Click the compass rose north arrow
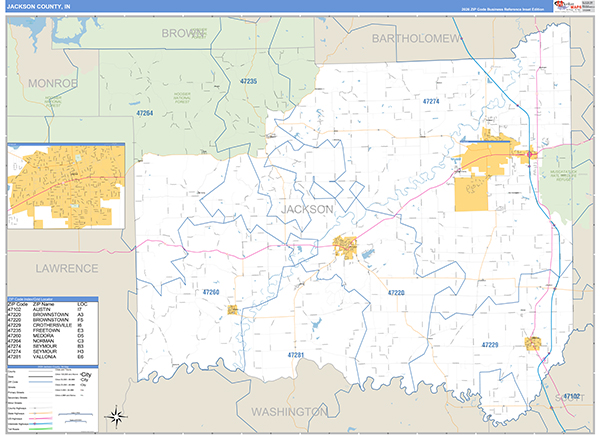Screen dimensions: 600x435 pos(116,416)
